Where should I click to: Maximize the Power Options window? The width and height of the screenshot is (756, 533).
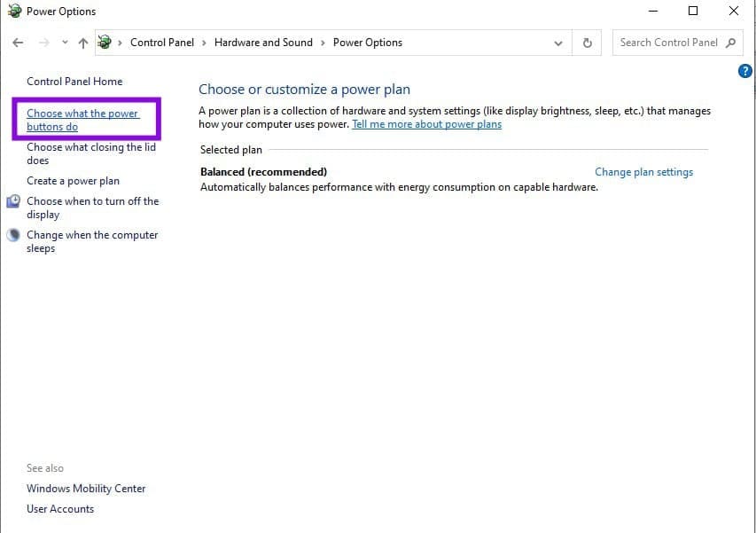693,11
